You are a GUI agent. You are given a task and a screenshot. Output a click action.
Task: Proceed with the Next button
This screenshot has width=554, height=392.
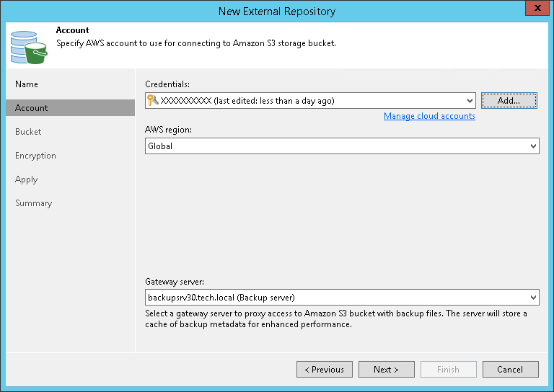pyautogui.click(x=386, y=370)
